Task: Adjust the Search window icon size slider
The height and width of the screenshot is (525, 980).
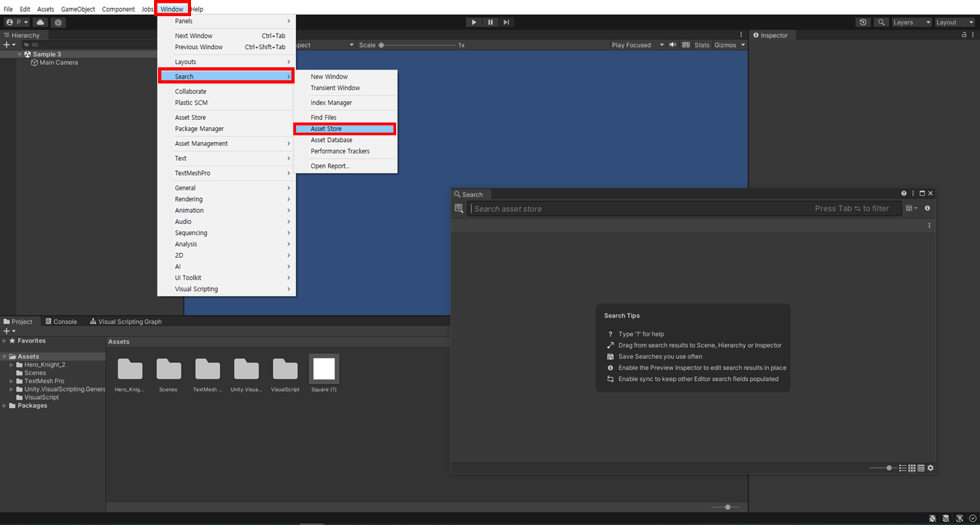Action: 882,468
